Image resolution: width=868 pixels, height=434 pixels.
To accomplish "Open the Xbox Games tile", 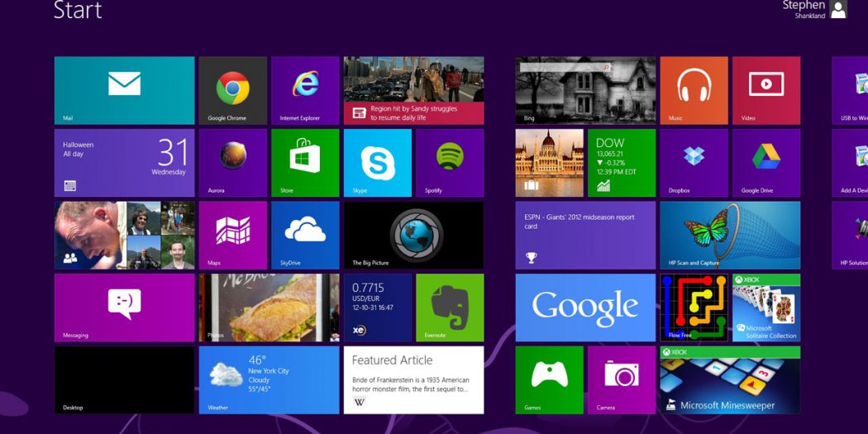I will coord(550,380).
